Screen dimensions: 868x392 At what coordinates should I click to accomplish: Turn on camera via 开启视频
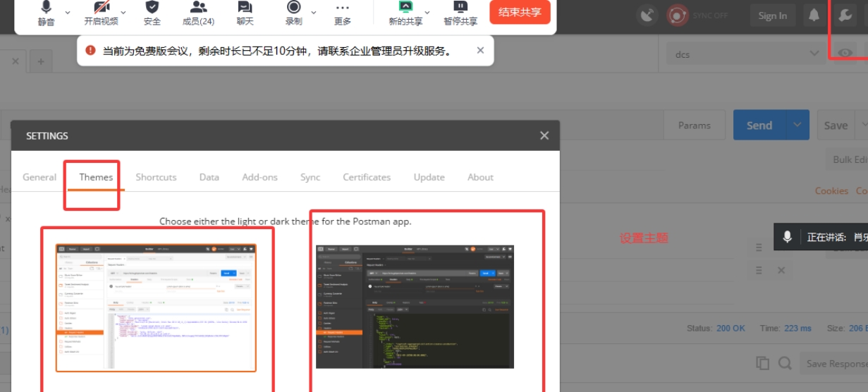click(101, 8)
